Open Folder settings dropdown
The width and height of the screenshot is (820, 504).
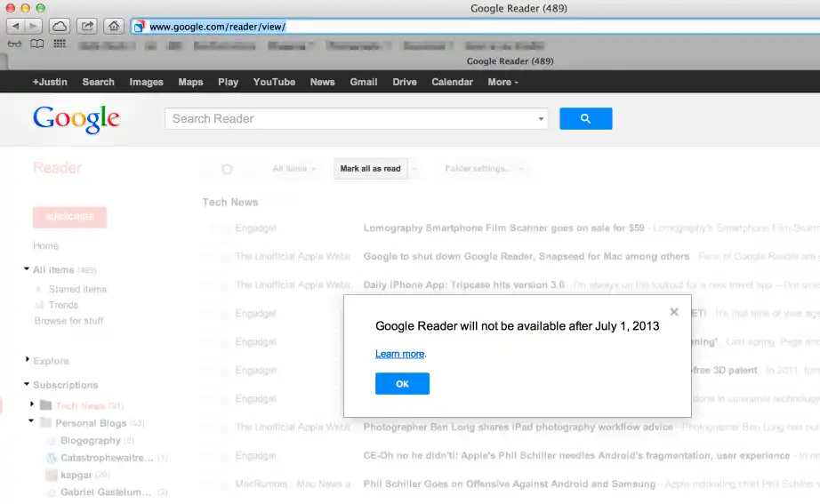point(484,168)
